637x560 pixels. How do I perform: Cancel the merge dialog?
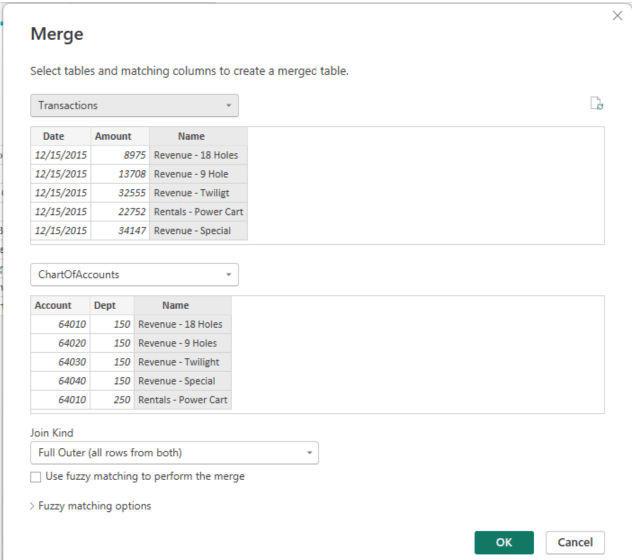point(575,542)
